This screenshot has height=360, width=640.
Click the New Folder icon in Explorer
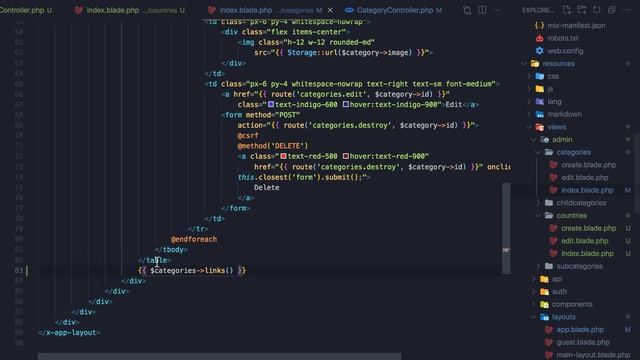coord(582,10)
